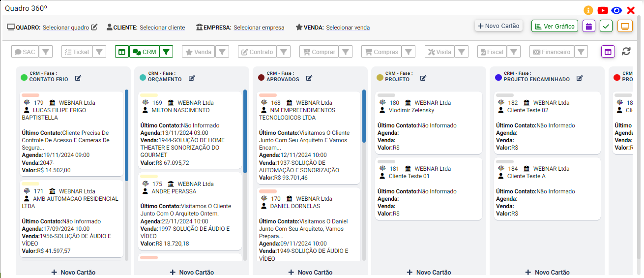644x278 pixels.
Task: Open the SAC filter funnel
Action: coord(45,52)
